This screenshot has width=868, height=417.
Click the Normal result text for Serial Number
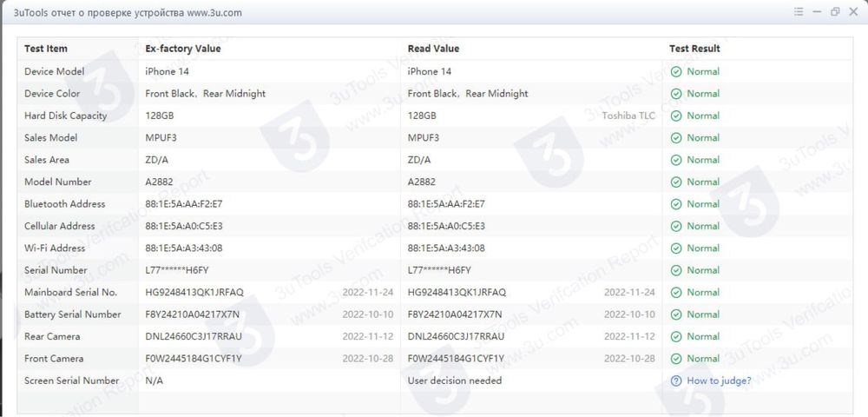click(703, 270)
